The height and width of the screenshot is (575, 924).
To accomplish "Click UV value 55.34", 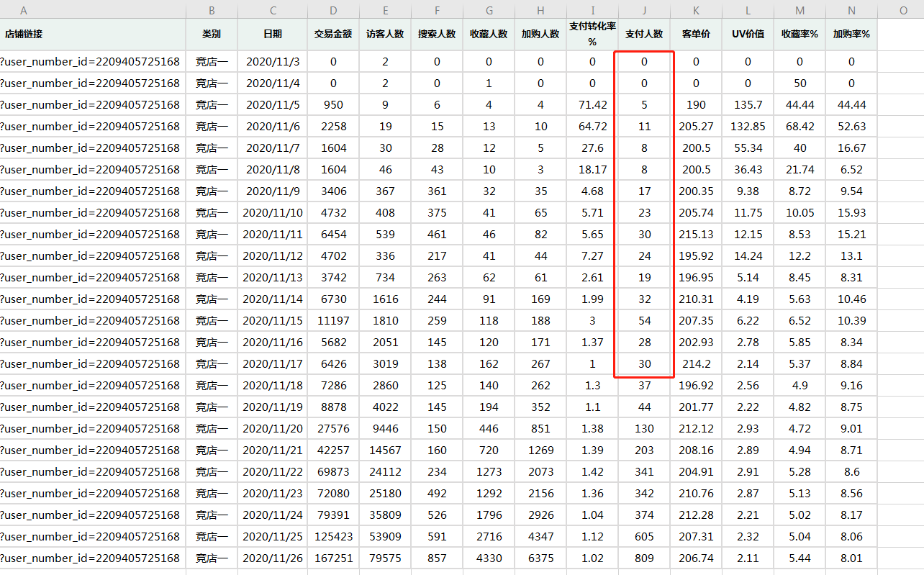I will 748,148.
